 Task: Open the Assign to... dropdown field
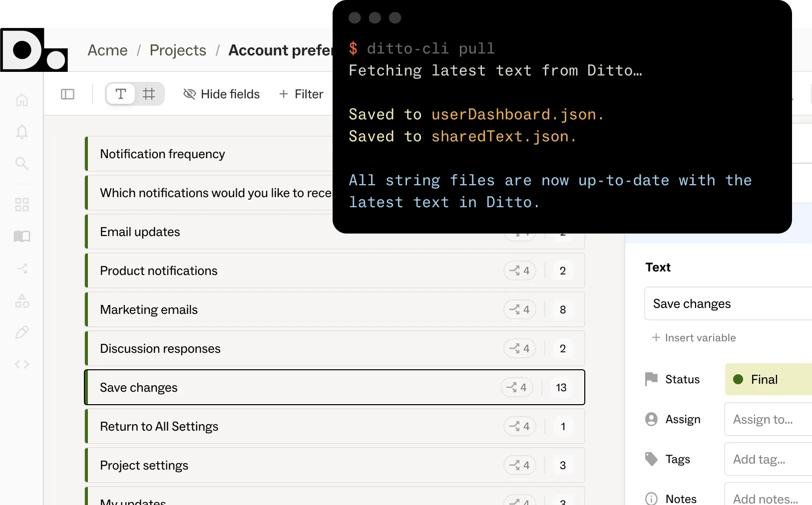click(769, 419)
